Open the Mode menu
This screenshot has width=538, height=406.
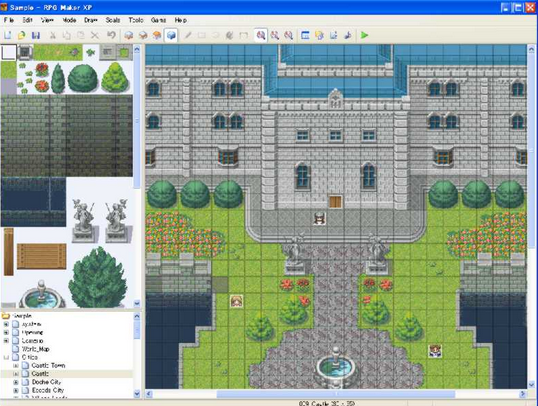point(69,20)
